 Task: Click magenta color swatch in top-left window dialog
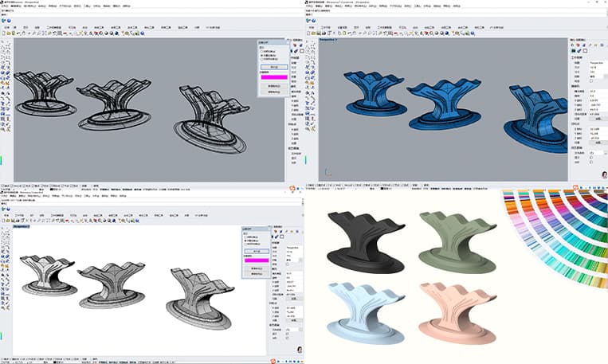coord(274,77)
